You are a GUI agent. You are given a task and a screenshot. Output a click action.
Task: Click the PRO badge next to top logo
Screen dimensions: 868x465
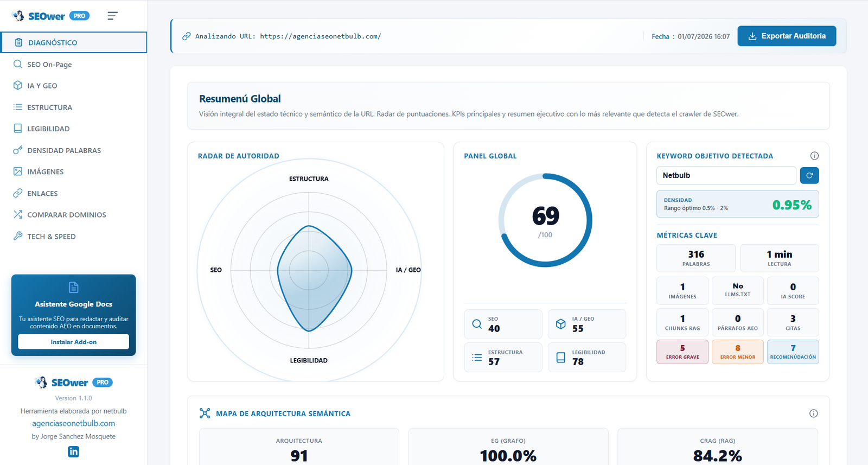click(x=79, y=16)
